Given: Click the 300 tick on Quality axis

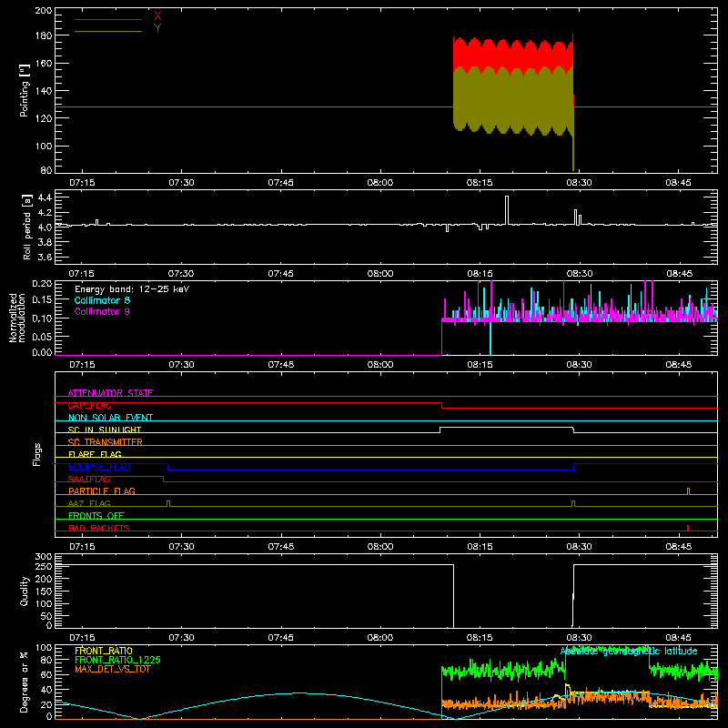Looking at the screenshot, I should [x=43, y=557].
